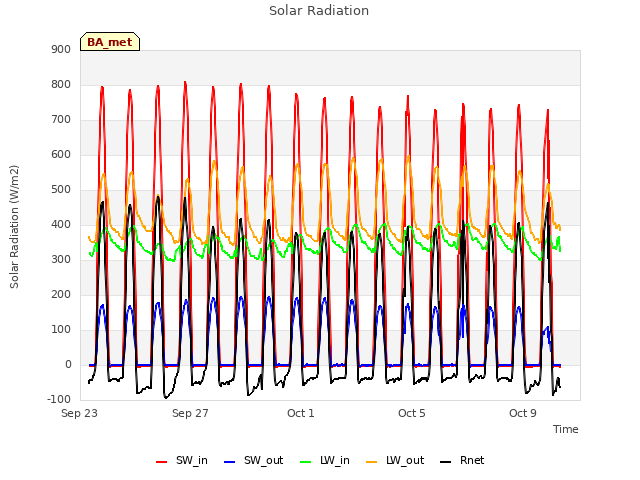Toggle the SW_out series in the legend
This screenshot has width=640, height=480.
click(253, 460)
